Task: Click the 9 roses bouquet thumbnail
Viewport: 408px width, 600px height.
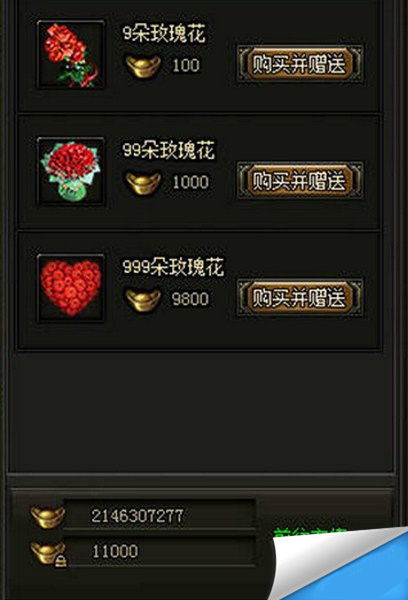Action: coord(71,55)
